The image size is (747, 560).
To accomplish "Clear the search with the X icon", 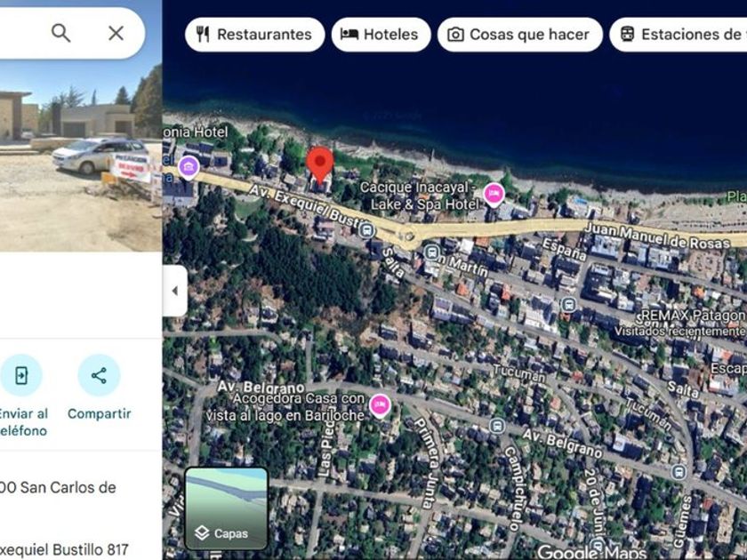I will pos(116,34).
